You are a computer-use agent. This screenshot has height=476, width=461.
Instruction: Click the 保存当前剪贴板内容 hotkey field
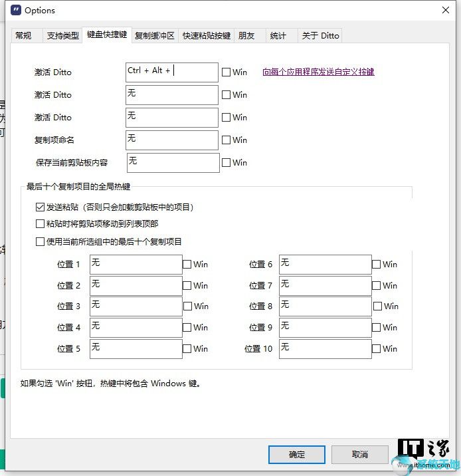(173, 163)
